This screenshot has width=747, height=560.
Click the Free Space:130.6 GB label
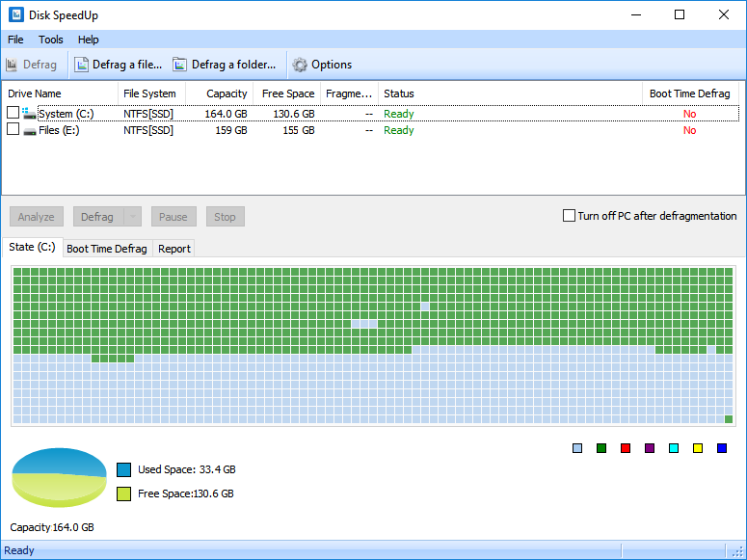(x=186, y=493)
